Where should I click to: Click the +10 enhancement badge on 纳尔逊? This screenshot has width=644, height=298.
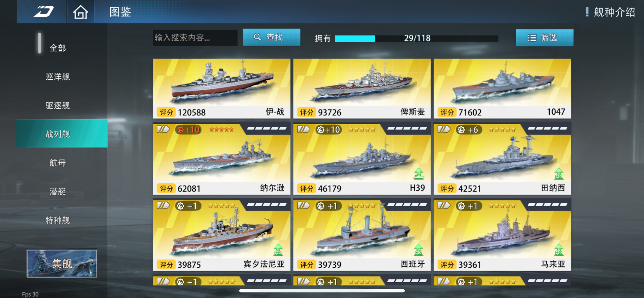tap(188, 130)
